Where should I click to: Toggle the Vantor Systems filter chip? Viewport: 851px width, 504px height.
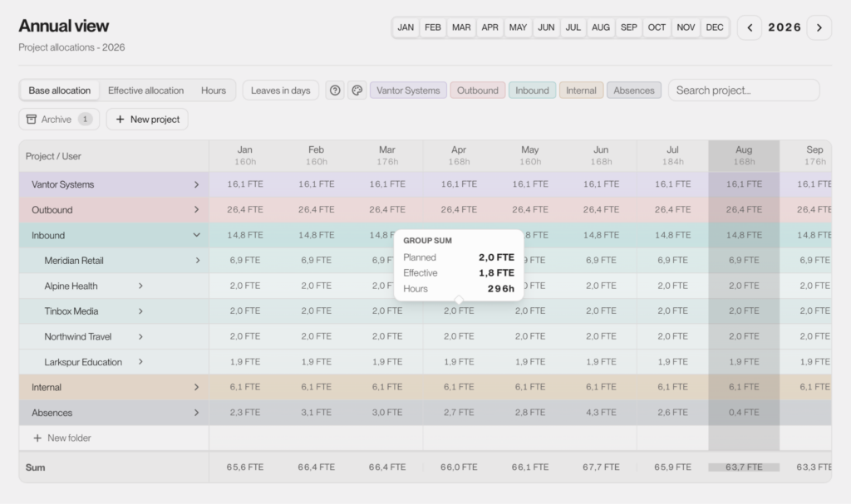pyautogui.click(x=408, y=90)
